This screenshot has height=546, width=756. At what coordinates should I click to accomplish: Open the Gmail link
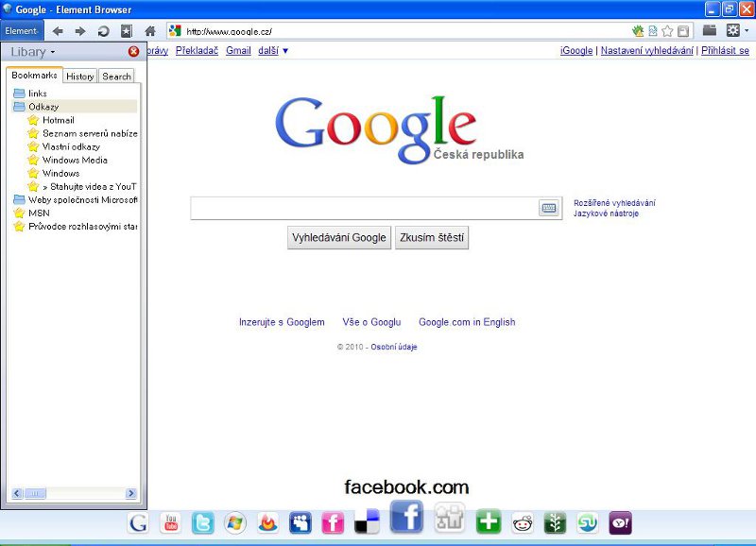click(x=238, y=51)
